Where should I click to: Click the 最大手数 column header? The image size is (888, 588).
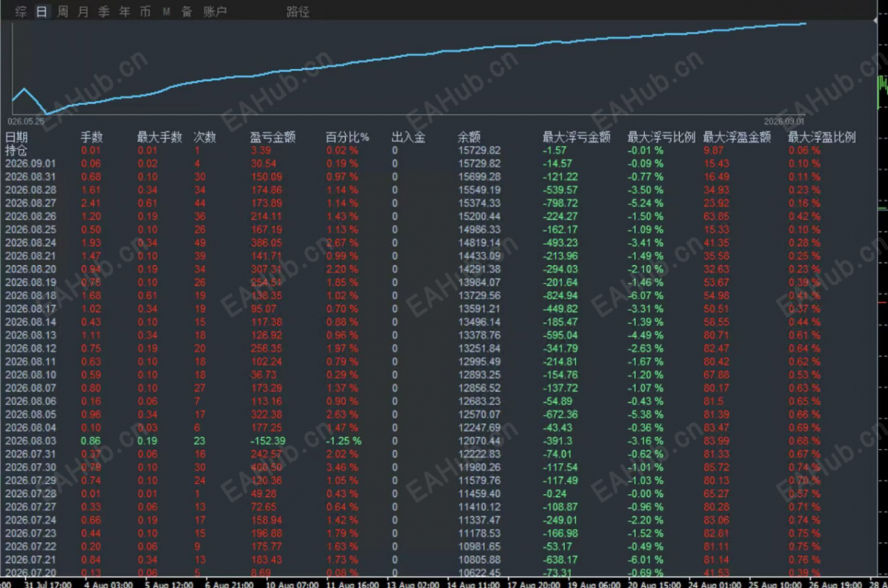(x=160, y=137)
